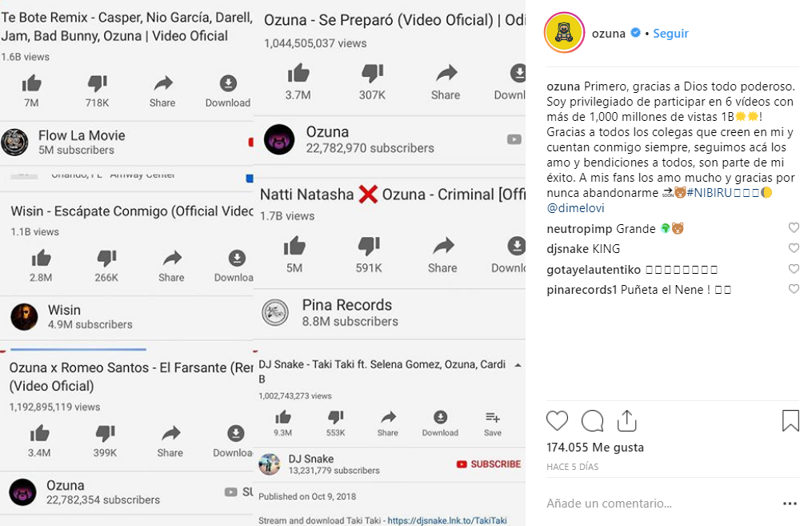Open the comment bubble icon
The height and width of the screenshot is (526, 812).
593,421
